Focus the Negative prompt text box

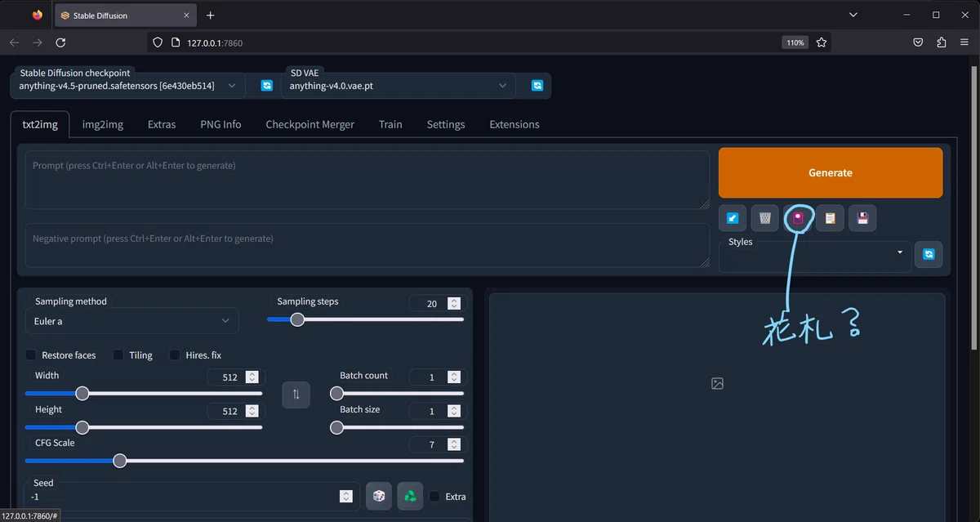pos(367,245)
